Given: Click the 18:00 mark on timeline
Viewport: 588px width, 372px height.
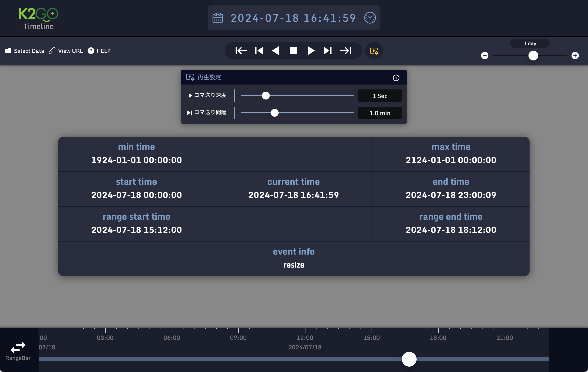Looking at the screenshot, I should coord(438,337).
